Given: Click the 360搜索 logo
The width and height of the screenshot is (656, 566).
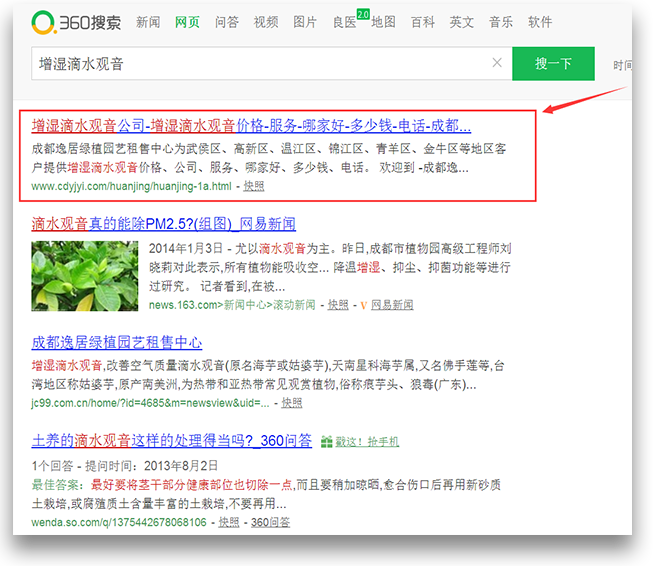Looking at the screenshot, I should pyautogui.click(x=76, y=21).
